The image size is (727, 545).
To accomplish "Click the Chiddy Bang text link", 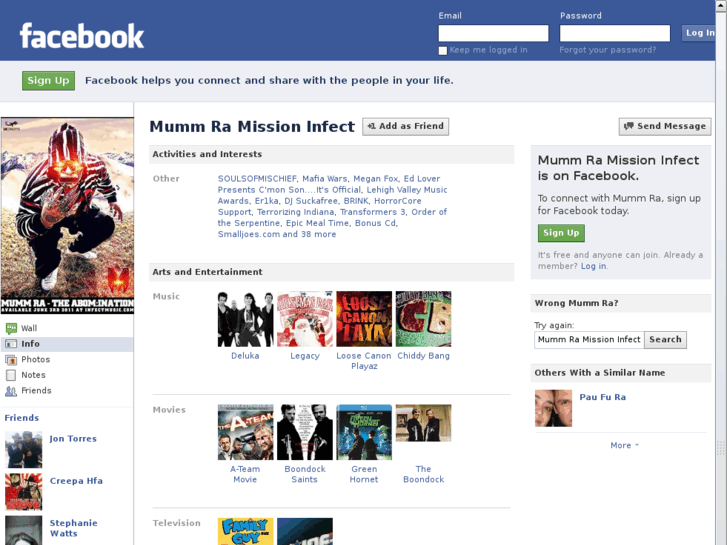I will (x=423, y=356).
